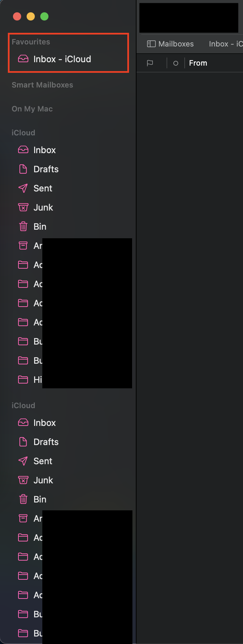The height and width of the screenshot is (644, 243).
Task: Open Junk mailbox in first iCloud account
Action: tap(43, 207)
